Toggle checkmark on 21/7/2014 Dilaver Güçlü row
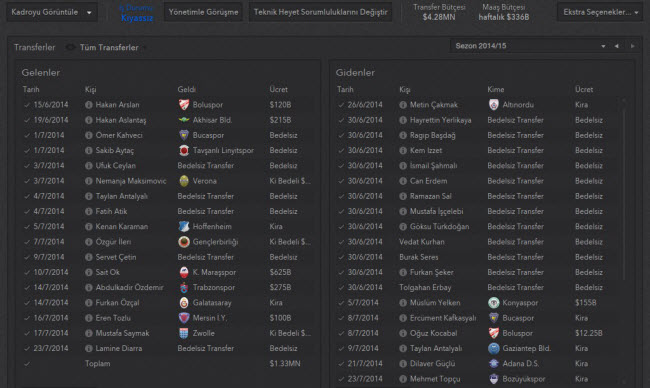This screenshot has width=650, height=388. (341, 364)
